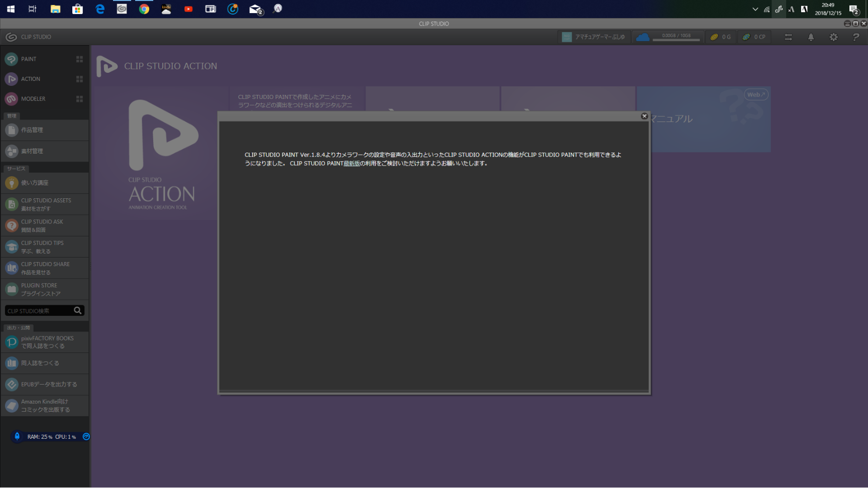Open the Windows Start menu

click(x=11, y=9)
